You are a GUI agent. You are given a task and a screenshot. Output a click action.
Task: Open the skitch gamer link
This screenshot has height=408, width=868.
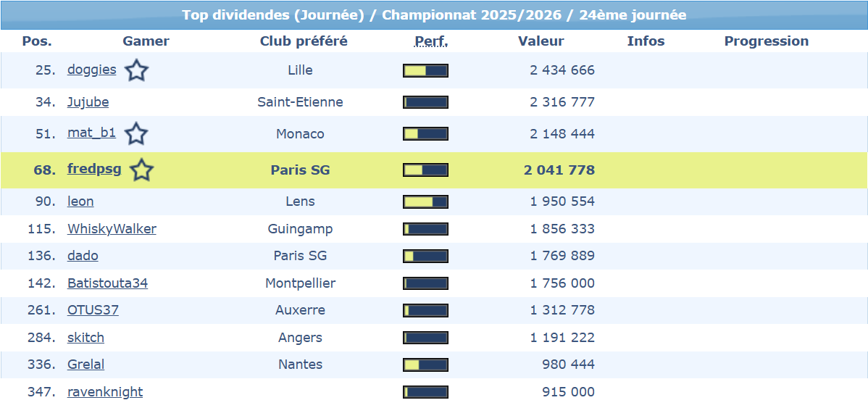coord(85,338)
